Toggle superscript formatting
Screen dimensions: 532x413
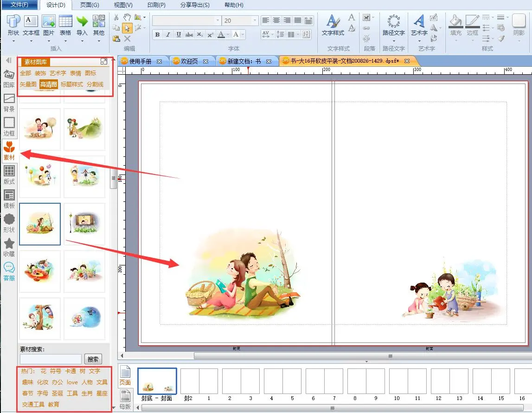(x=211, y=35)
